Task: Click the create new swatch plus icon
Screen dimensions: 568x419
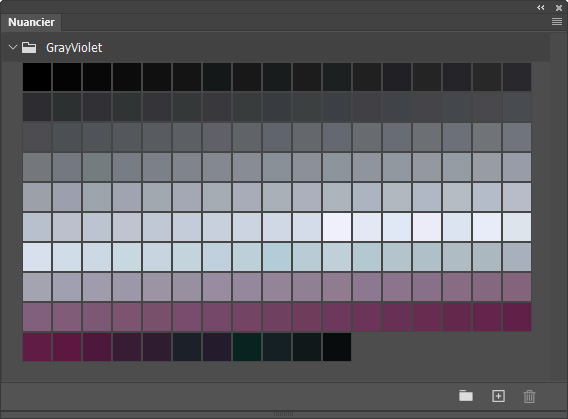Action: 498,396
